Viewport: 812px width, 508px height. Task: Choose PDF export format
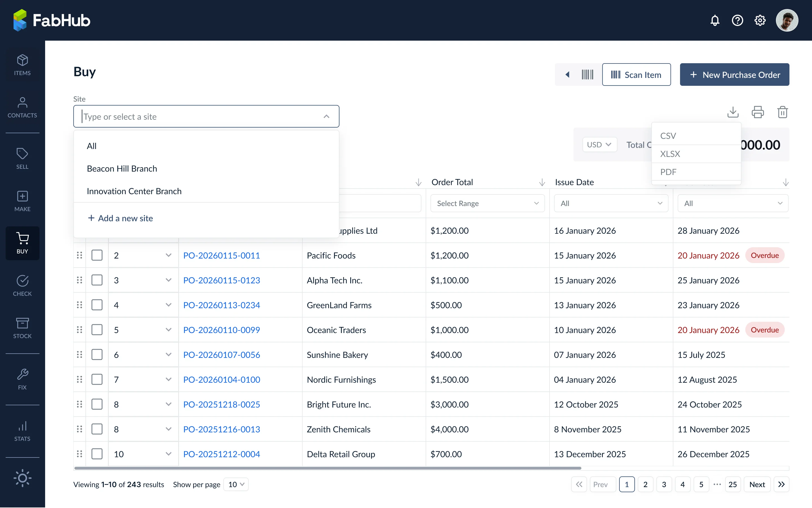click(696, 172)
